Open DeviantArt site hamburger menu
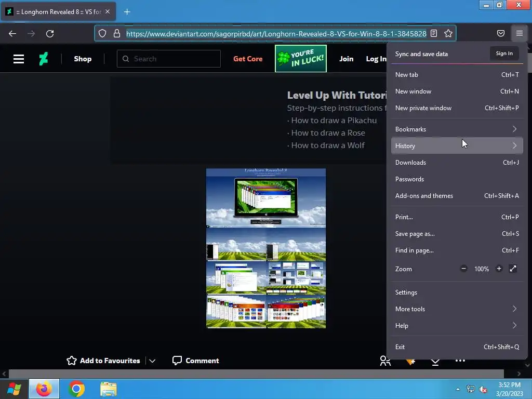 (x=19, y=59)
